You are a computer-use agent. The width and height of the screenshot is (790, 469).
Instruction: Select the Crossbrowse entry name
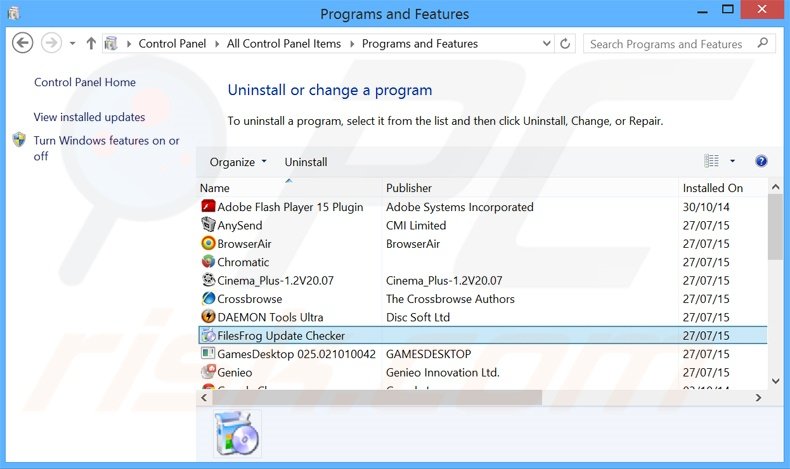point(250,299)
